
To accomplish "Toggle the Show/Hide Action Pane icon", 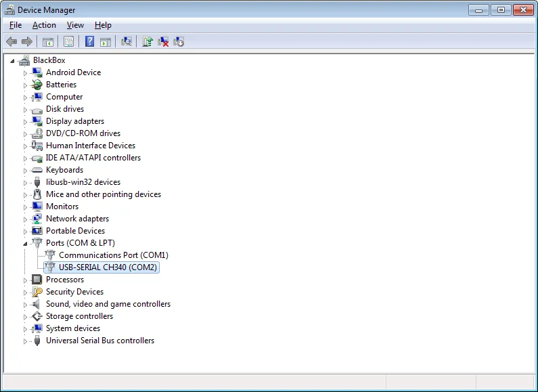I will point(106,42).
